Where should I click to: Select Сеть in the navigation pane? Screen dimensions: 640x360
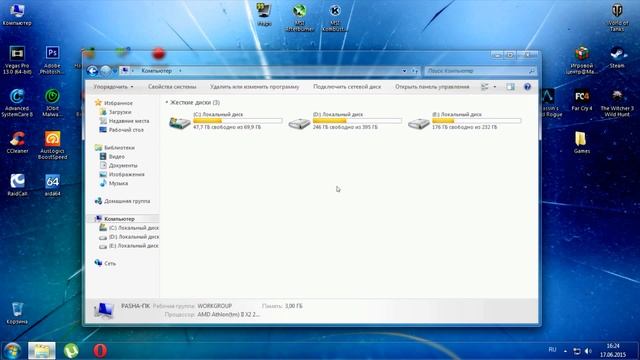(x=110, y=263)
